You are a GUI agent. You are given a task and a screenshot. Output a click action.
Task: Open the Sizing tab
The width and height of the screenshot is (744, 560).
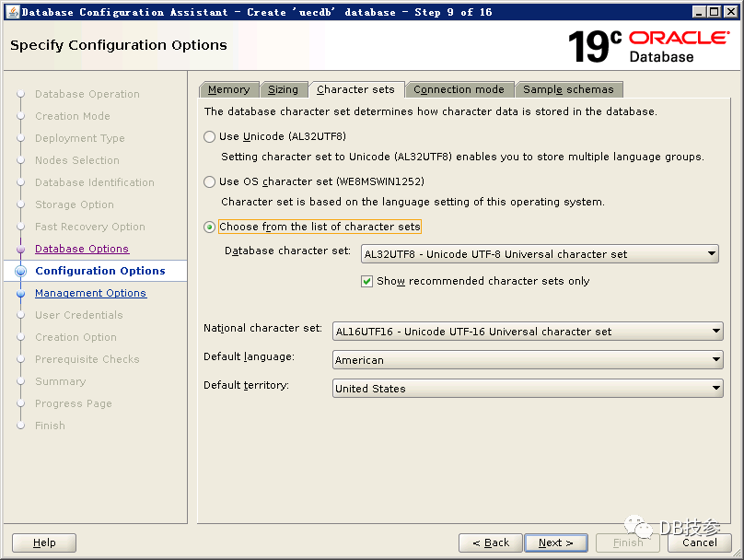pos(283,89)
